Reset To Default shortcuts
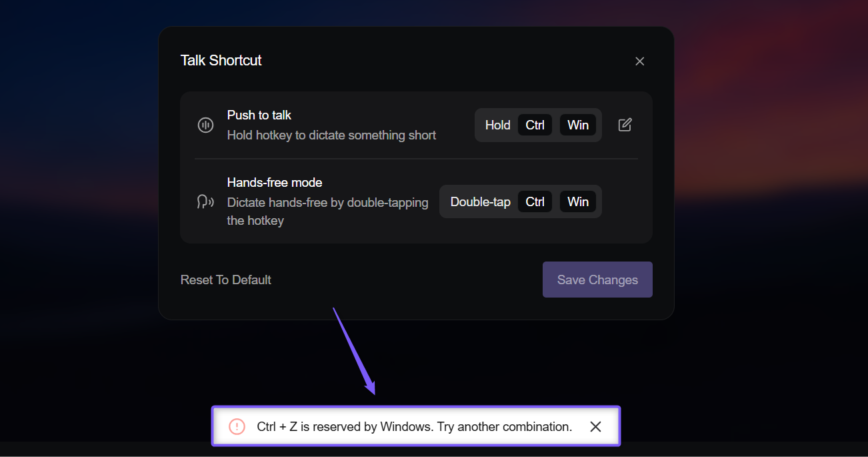The width and height of the screenshot is (868, 457). coord(226,280)
